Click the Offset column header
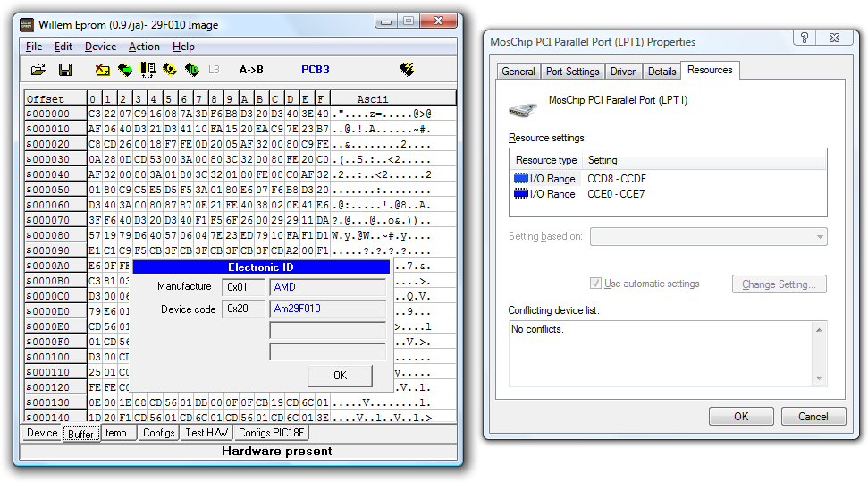This screenshot has height=483, width=868. click(55, 98)
